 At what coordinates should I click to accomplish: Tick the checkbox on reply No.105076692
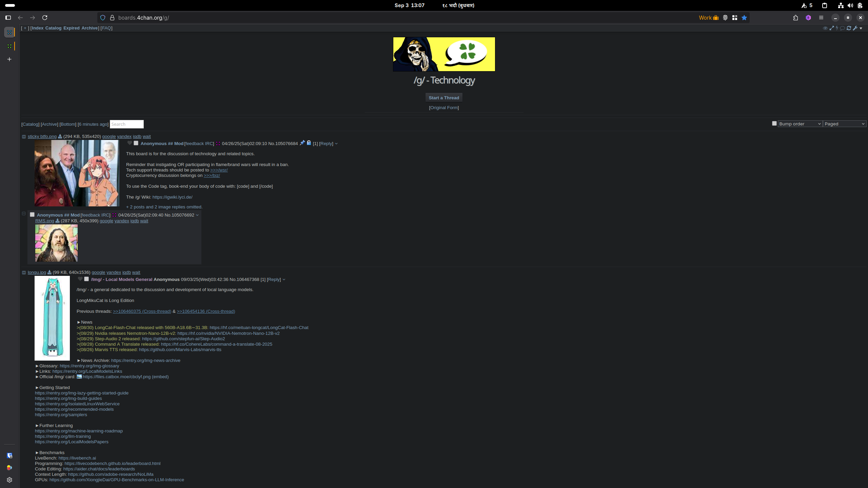click(x=32, y=215)
